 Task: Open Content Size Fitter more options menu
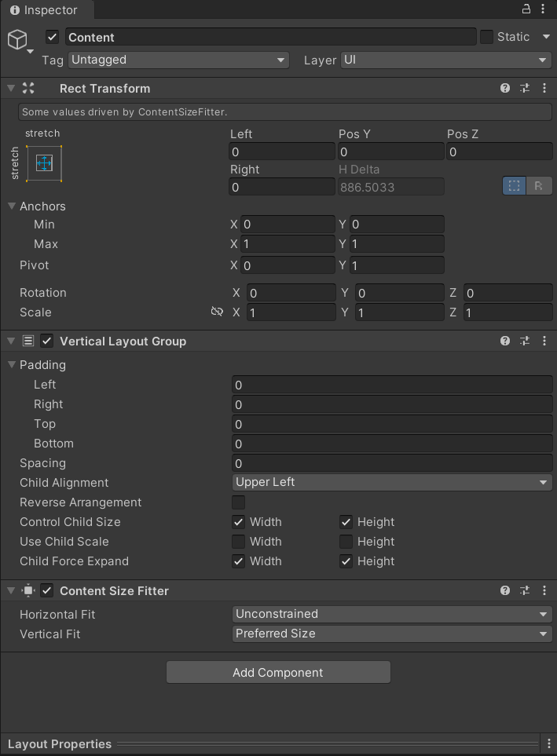tap(544, 591)
